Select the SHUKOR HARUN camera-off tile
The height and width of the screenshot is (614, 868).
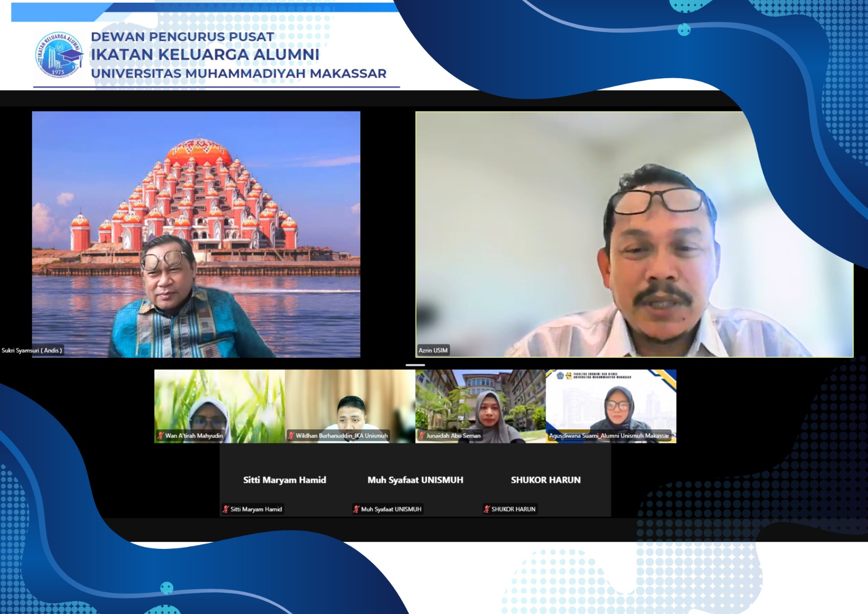pos(545,480)
